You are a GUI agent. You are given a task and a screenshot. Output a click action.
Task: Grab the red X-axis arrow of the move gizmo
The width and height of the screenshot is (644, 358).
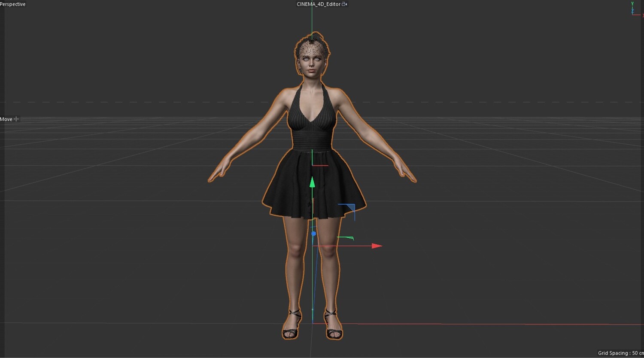click(x=377, y=246)
